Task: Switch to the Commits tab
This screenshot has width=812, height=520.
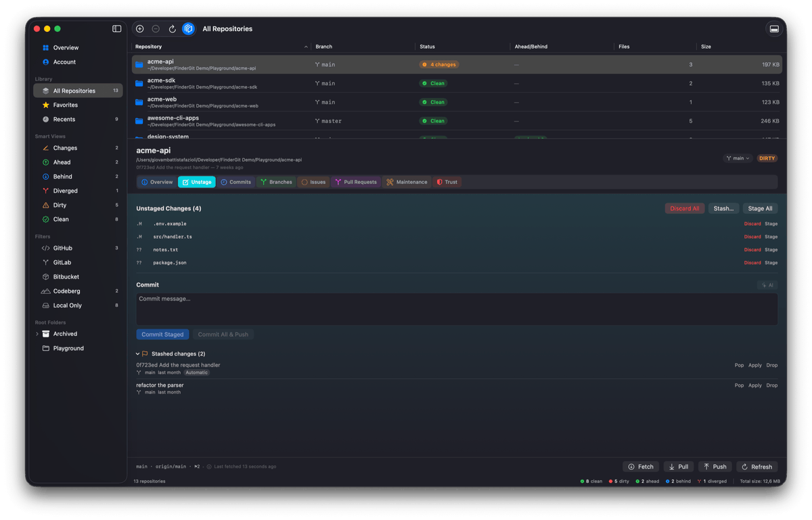Action: 235,182
